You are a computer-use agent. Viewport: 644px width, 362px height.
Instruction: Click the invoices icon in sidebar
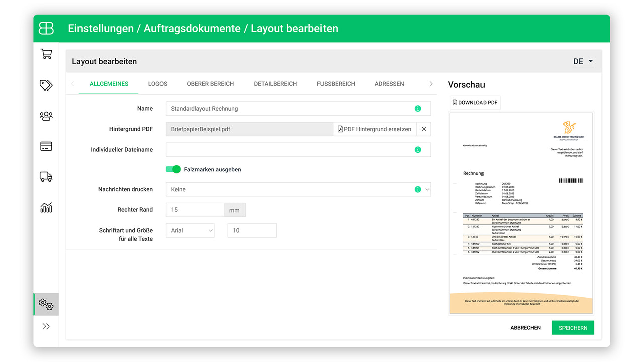point(46,146)
